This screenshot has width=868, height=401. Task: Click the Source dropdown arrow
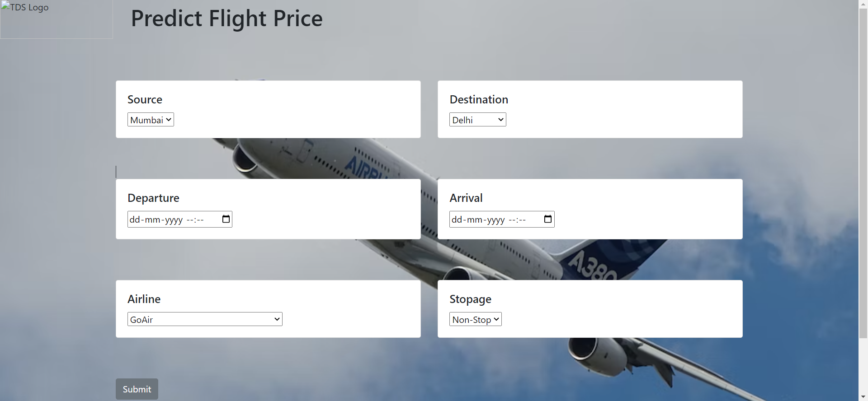point(168,119)
